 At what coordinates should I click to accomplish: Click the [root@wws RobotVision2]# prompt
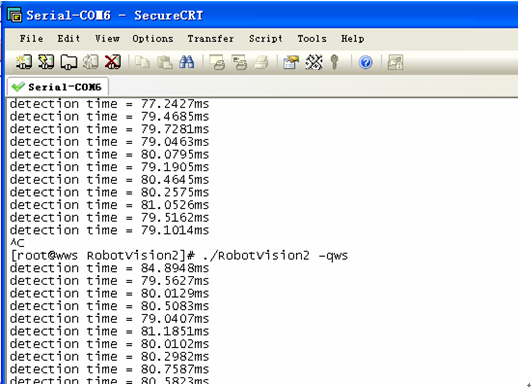(103, 256)
